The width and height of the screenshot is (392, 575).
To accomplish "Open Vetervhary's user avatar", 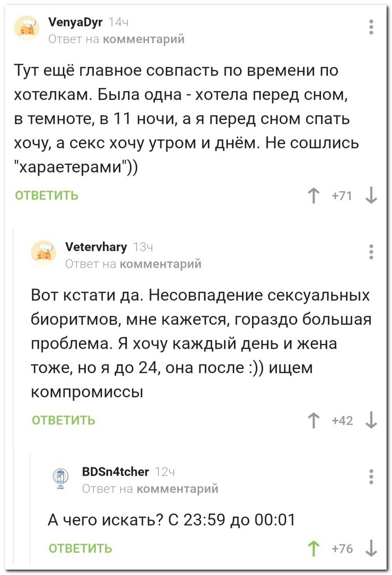I will click(44, 253).
